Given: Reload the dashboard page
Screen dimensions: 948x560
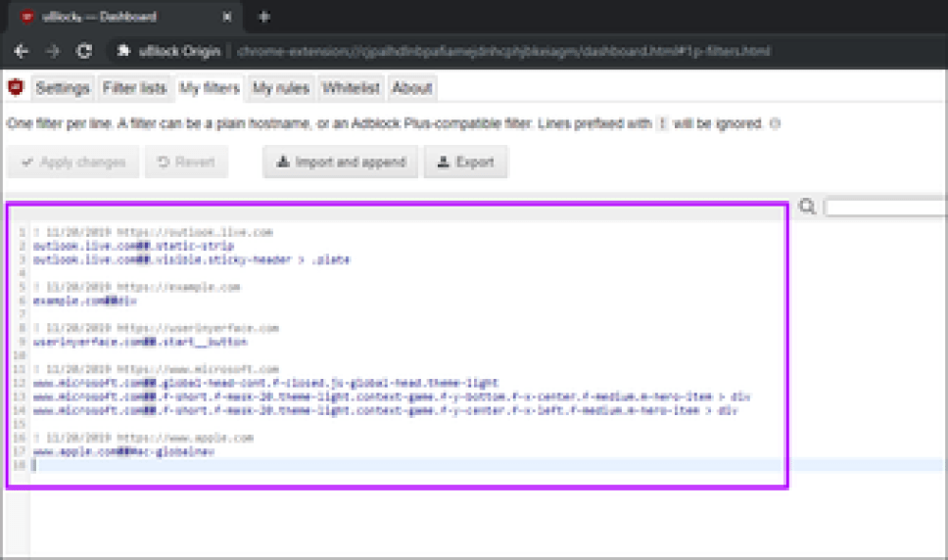Looking at the screenshot, I should pyautogui.click(x=84, y=51).
